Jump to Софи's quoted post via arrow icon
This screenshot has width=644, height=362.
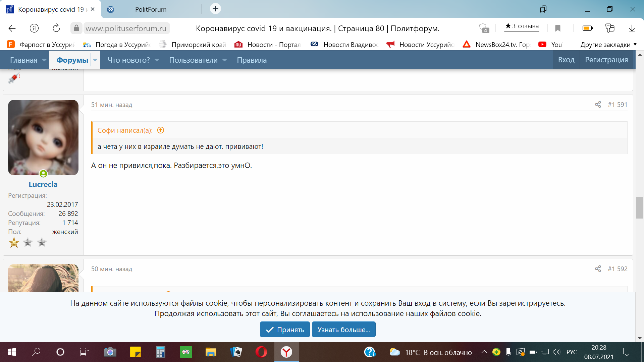pyautogui.click(x=161, y=130)
